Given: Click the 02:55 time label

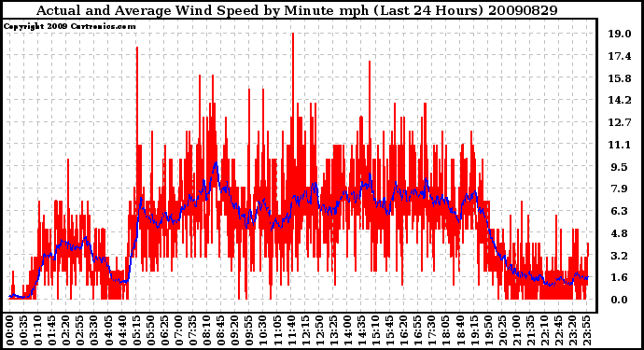Looking at the screenshot, I should tap(80, 331).
